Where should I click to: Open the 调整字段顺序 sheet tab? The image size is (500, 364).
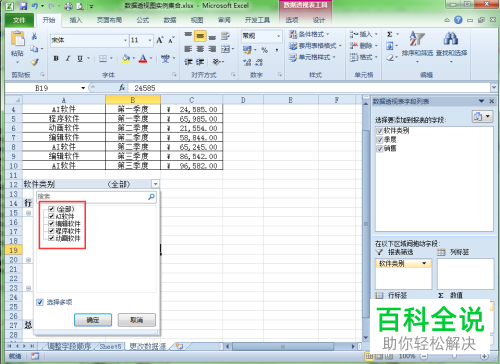(x=69, y=347)
